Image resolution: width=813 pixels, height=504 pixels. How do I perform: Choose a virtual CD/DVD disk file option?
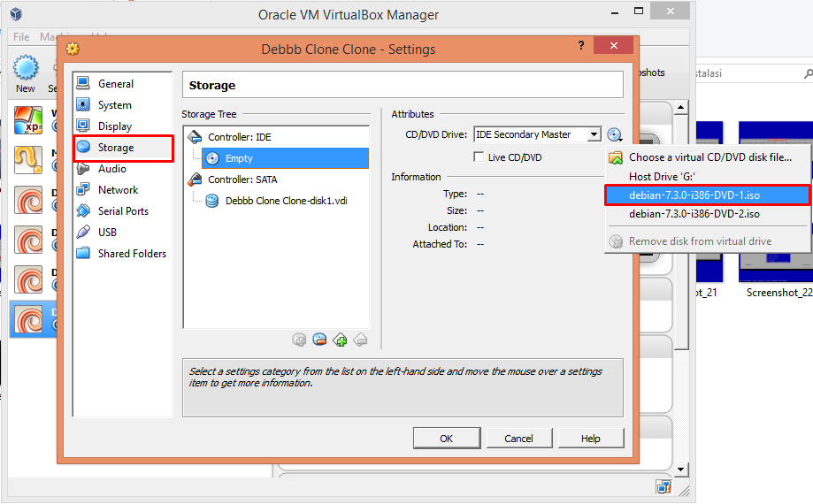click(707, 157)
